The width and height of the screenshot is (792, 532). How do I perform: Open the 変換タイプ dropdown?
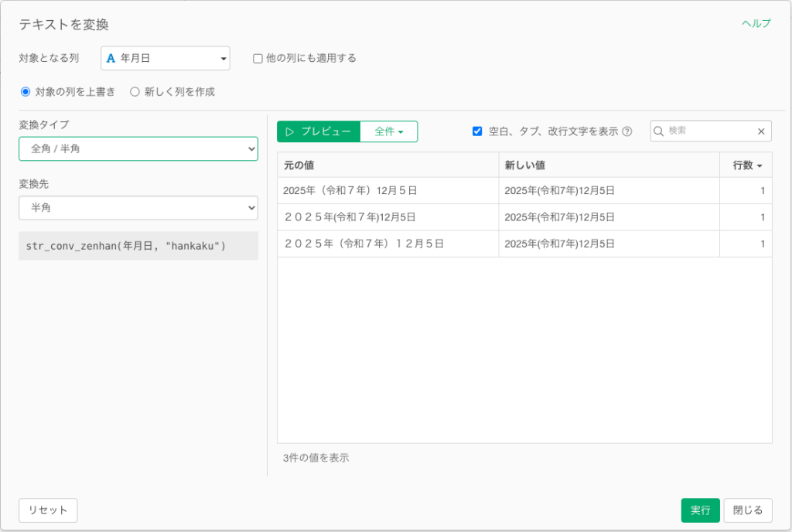pyautogui.click(x=138, y=148)
